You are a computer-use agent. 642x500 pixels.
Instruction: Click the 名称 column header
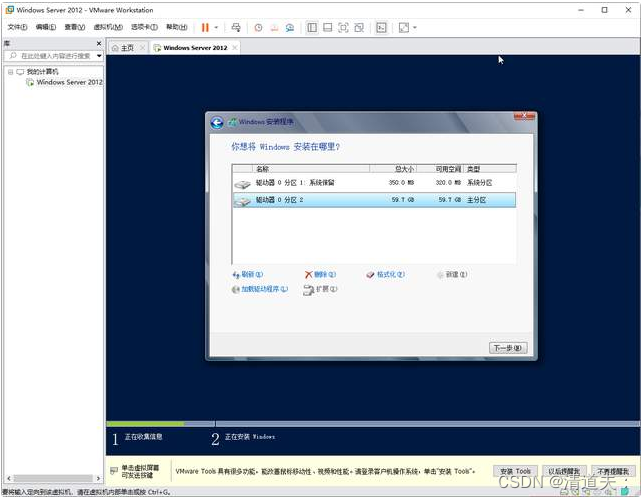click(x=311, y=169)
